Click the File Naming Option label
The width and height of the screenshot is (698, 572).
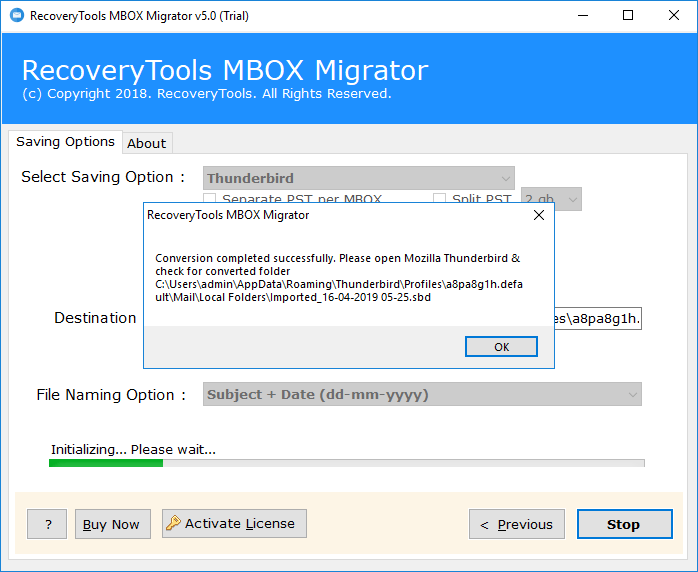point(111,395)
